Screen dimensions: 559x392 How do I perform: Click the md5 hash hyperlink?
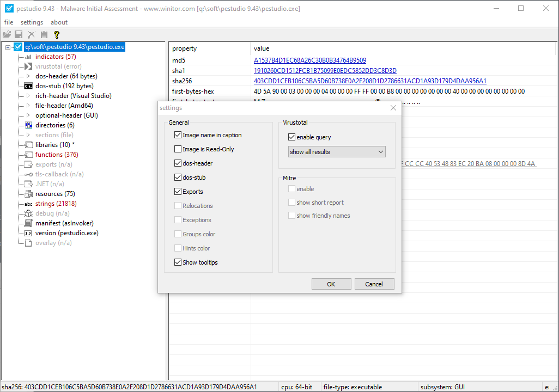point(309,60)
